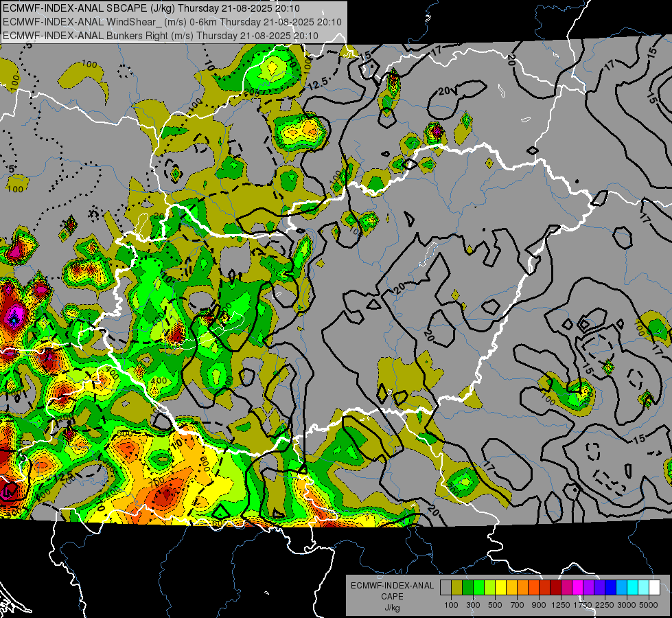Click the 1750 legend tick label

coord(583,605)
